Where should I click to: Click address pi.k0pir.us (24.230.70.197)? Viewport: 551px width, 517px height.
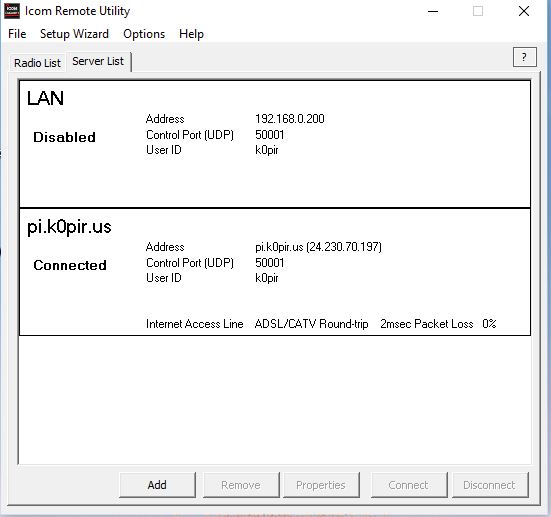click(x=318, y=247)
